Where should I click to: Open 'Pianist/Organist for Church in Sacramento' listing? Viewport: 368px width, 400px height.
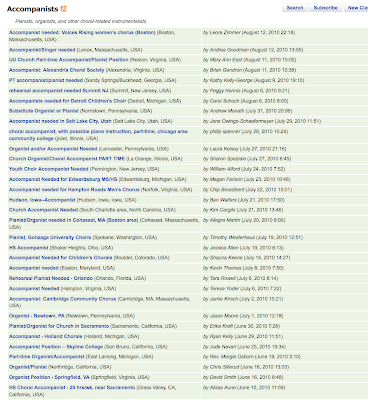pyautogui.click(x=59, y=326)
